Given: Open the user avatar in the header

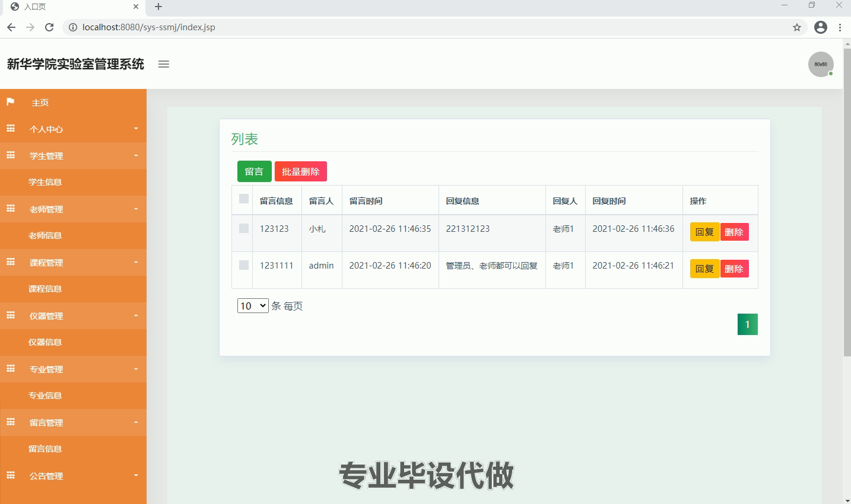Looking at the screenshot, I should [821, 64].
